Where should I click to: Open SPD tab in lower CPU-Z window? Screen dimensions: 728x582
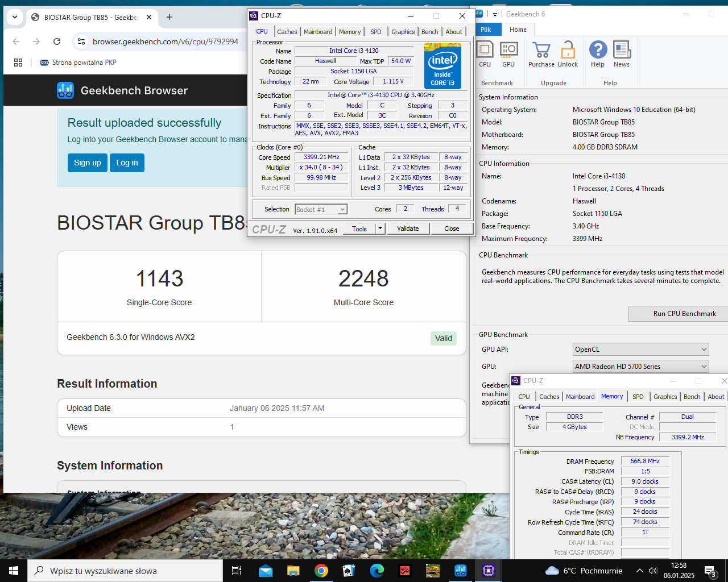point(638,397)
